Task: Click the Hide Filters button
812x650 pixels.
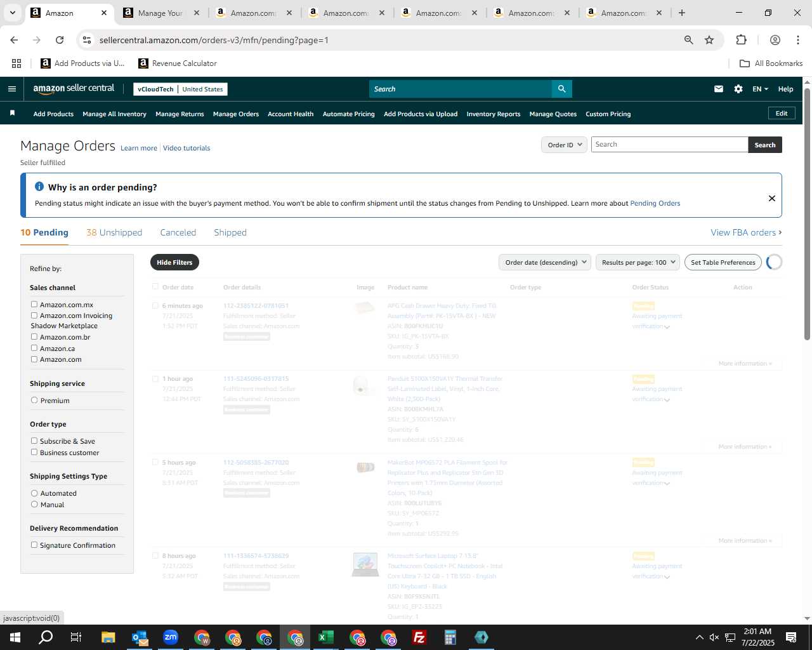Action: coord(174,262)
